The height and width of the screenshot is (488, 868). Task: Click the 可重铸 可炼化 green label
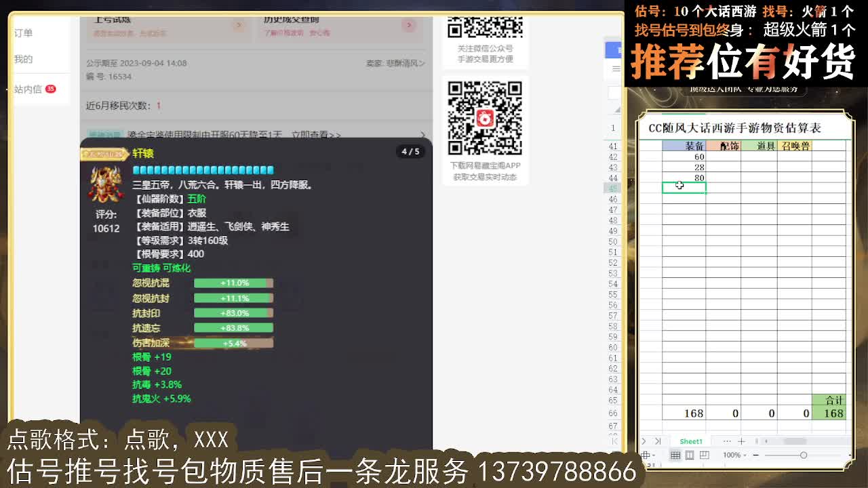point(161,268)
